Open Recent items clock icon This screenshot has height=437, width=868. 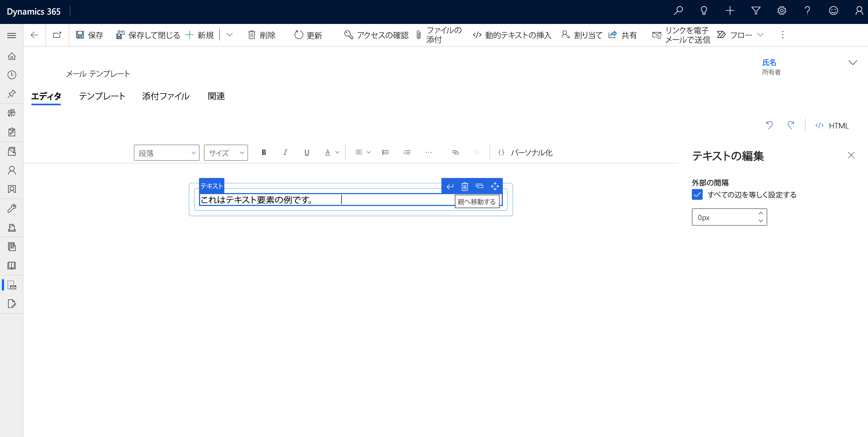pos(12,75)
